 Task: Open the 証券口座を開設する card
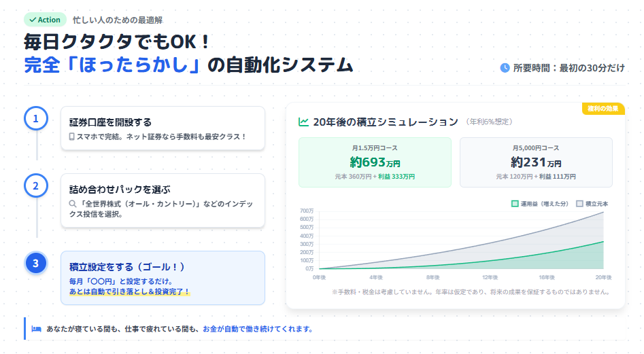(x=163, y=128)
